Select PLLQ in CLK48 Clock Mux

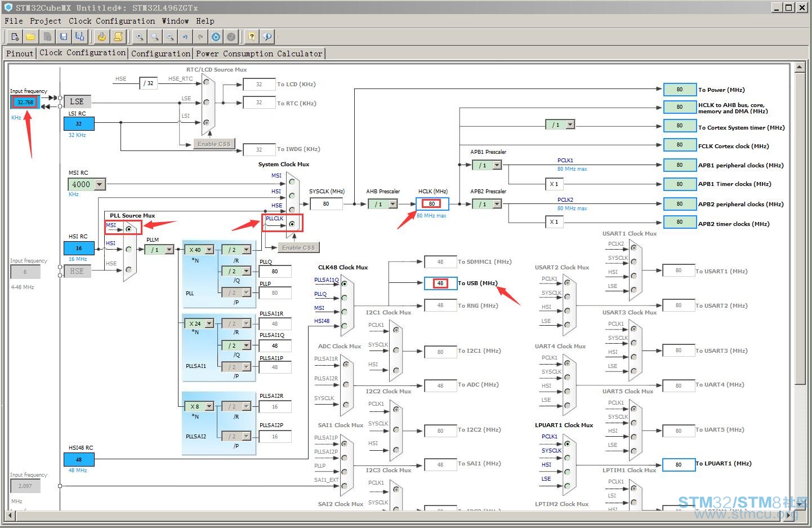click(344, 298)
